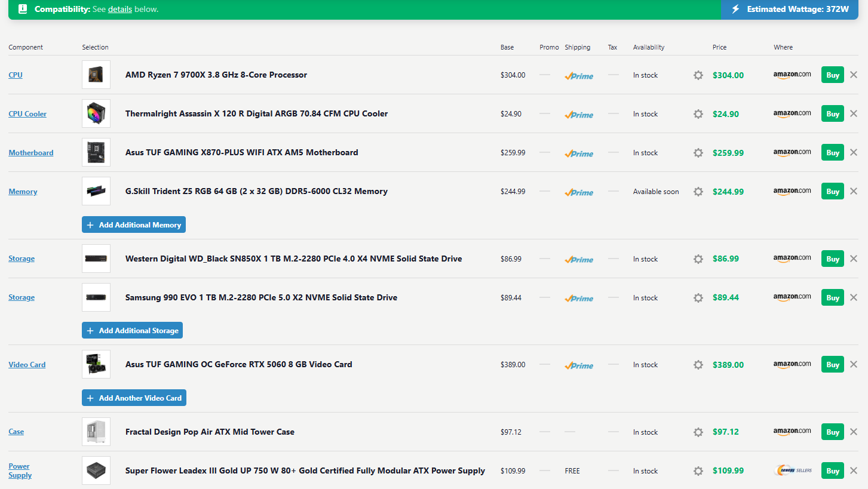Open the G.Skill Trident Z5 RGB product name
The image size is (868, 489).
click(x=256, y=192)
